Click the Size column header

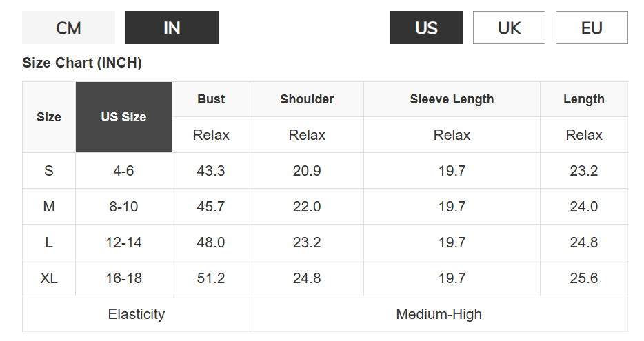[49, 117]
